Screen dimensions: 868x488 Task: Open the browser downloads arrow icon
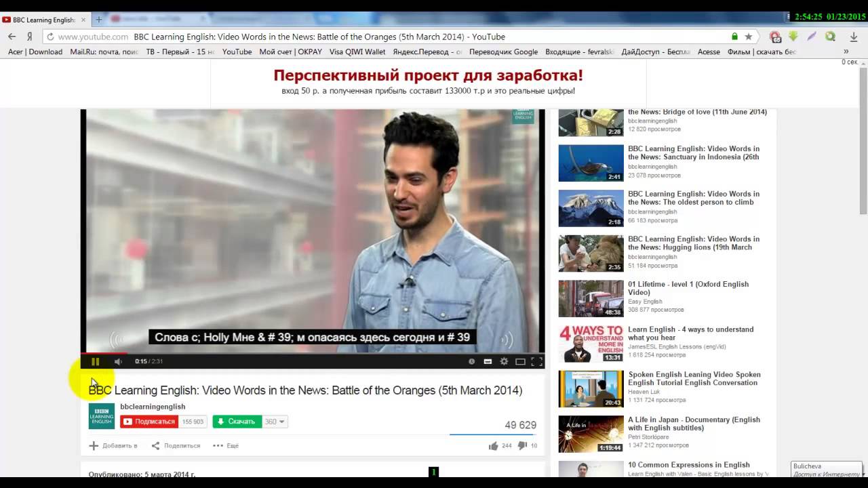[x=854, y=37]
